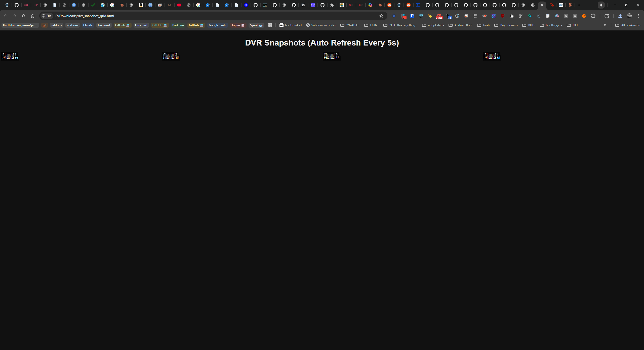The width and height of the screenshot is (644, 350).
Task: Click the mail extension icon showing 24395
Action: (439, 16)
